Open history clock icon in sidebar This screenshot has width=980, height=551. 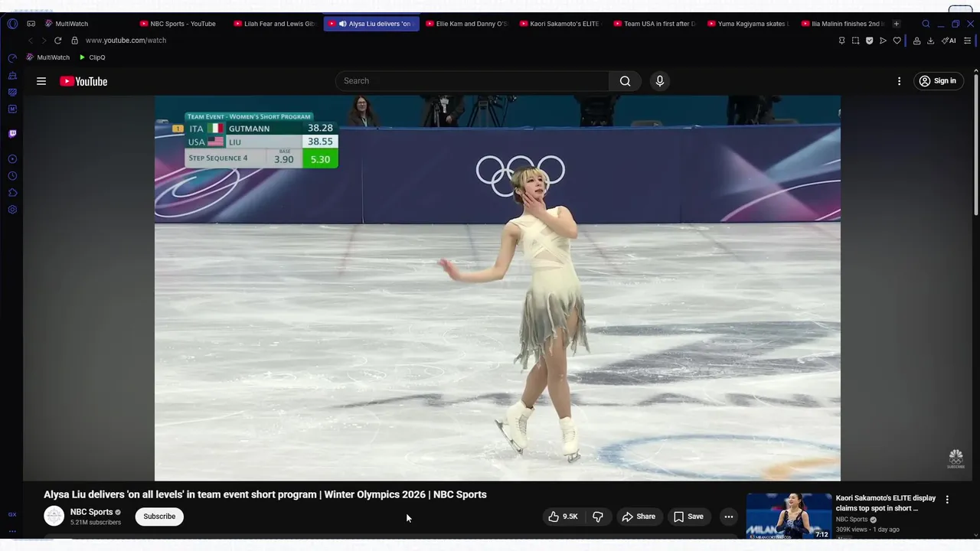pos(12,176)
